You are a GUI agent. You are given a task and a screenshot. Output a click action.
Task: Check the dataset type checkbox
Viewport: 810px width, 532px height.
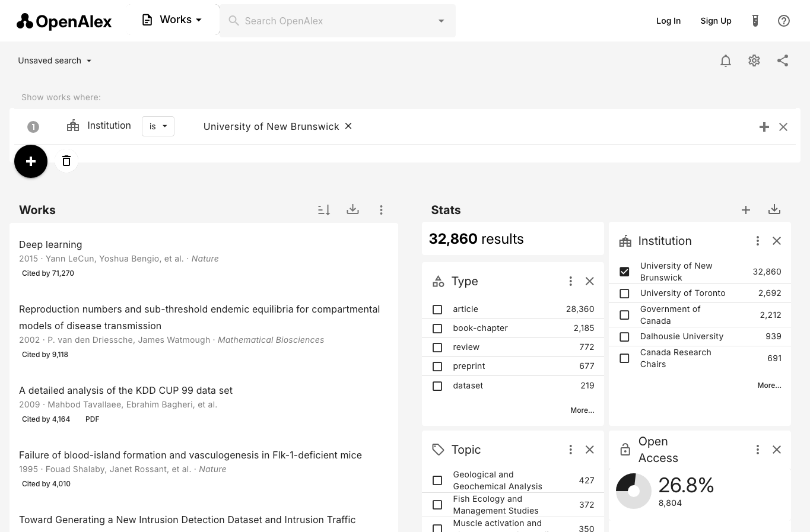(x=437, y=386)
